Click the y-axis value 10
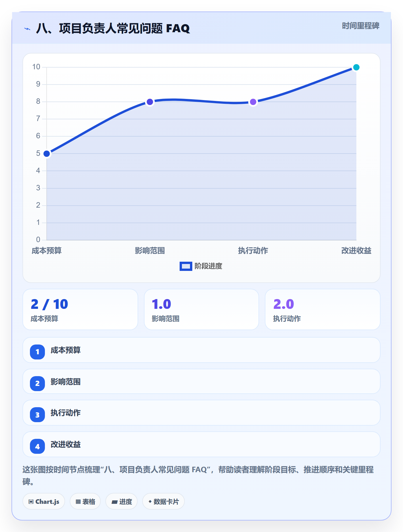The height and width of the screenshot is (532, 403). [x=36, y=67]
